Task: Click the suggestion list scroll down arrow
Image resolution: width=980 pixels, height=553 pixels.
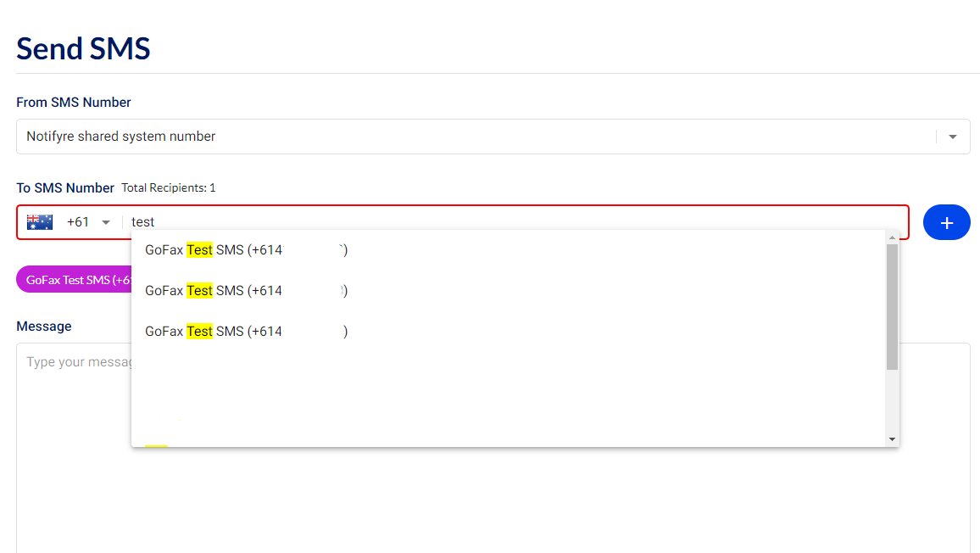Action: [x=892, y=439]
